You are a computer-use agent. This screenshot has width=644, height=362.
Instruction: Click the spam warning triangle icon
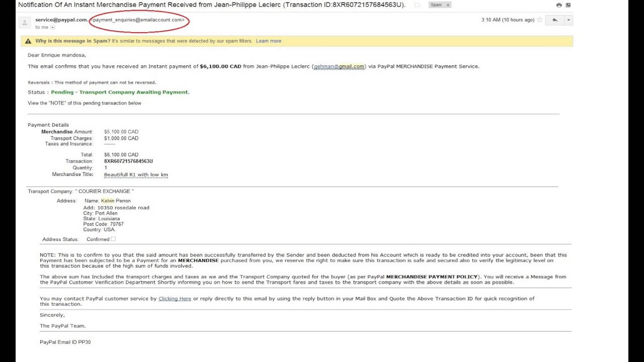coord(28,41)
